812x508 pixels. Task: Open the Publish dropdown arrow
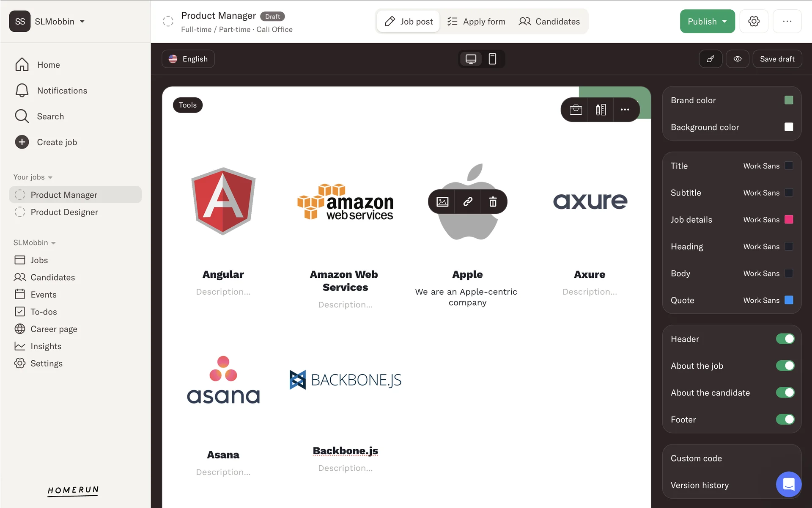pos(724,21)
